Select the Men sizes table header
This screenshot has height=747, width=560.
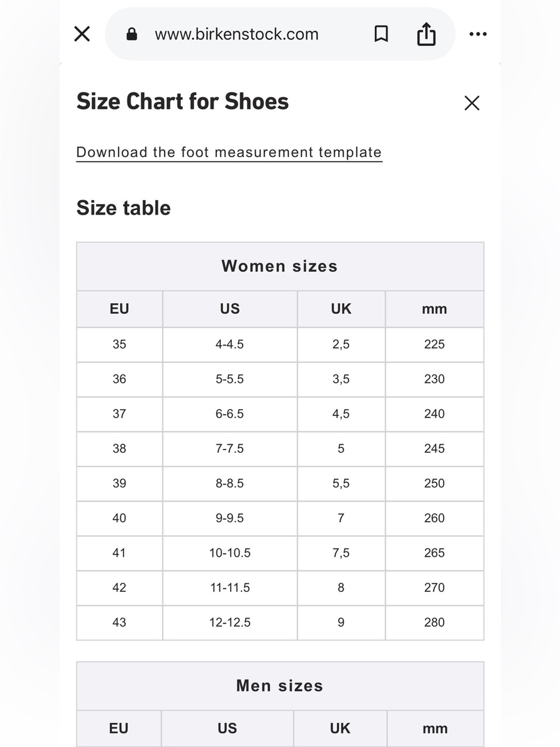(280, 686)
